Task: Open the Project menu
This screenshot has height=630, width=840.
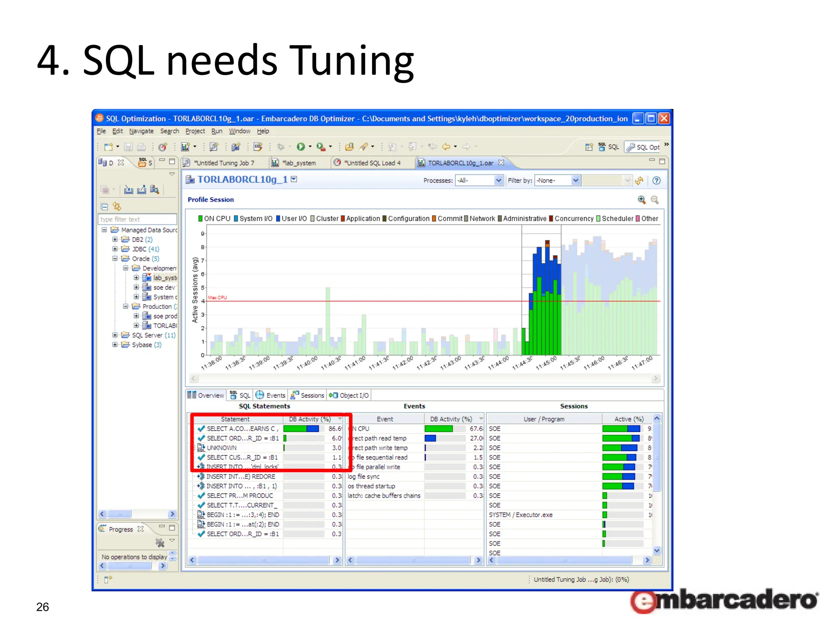Action: (x=195, y=131)
